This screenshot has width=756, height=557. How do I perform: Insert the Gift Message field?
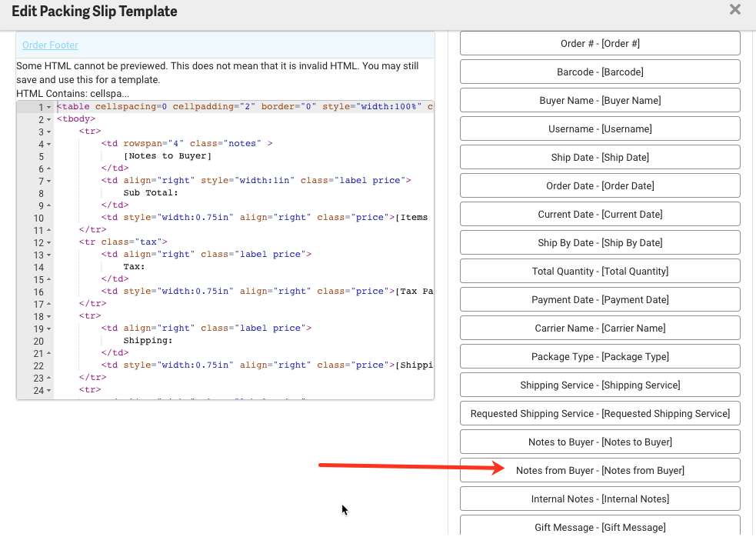(599, 527)
